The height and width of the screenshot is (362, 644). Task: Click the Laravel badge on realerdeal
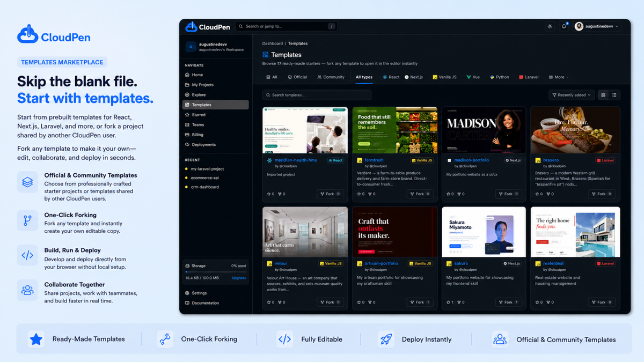coord(605,263)
